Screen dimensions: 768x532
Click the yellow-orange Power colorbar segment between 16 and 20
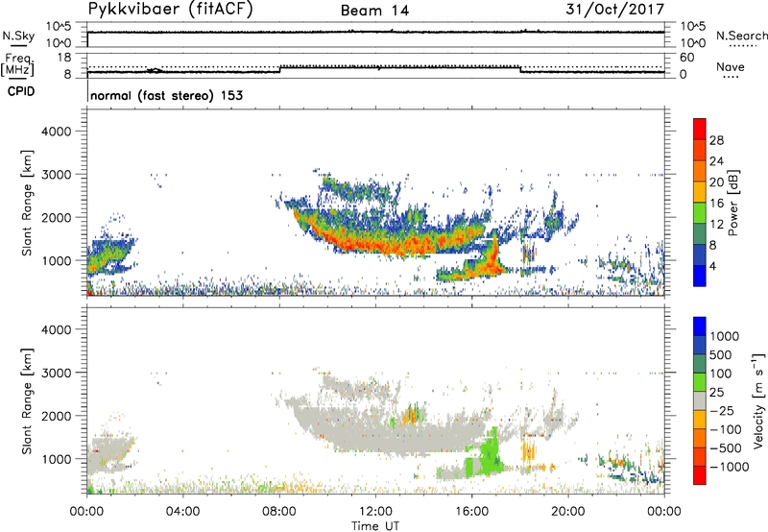tap(700, 192)
